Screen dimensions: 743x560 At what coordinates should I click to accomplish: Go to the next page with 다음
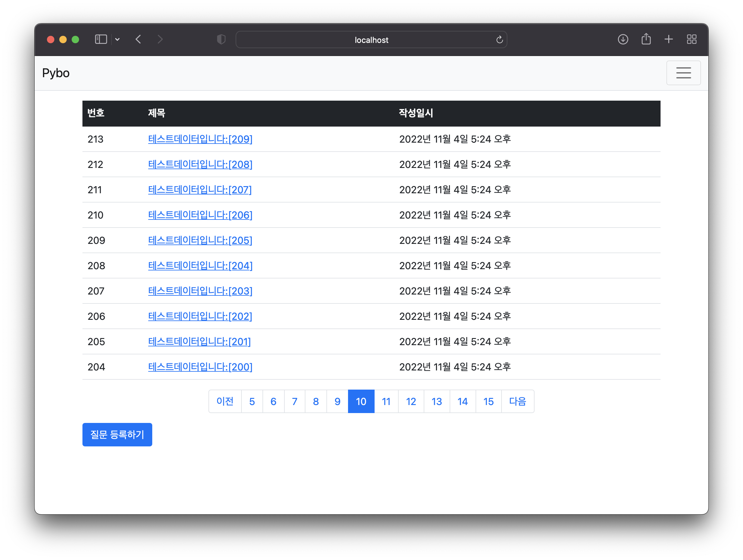coord(517,401)
